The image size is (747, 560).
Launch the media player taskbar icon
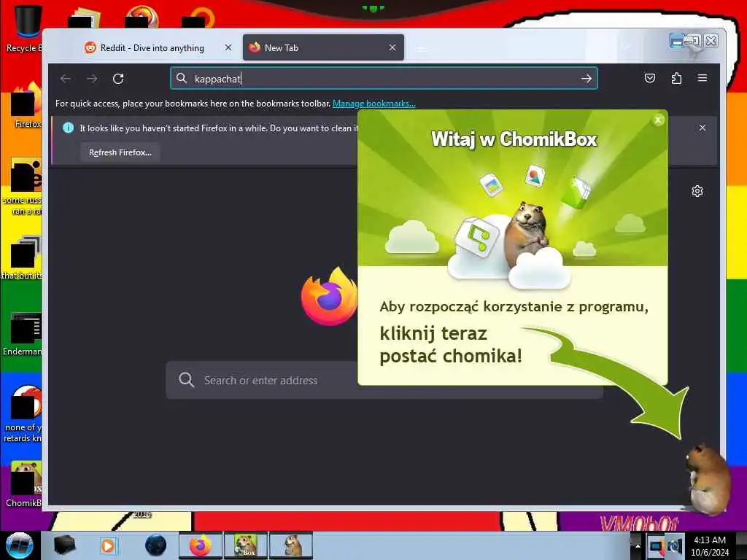tap(108, 545)
